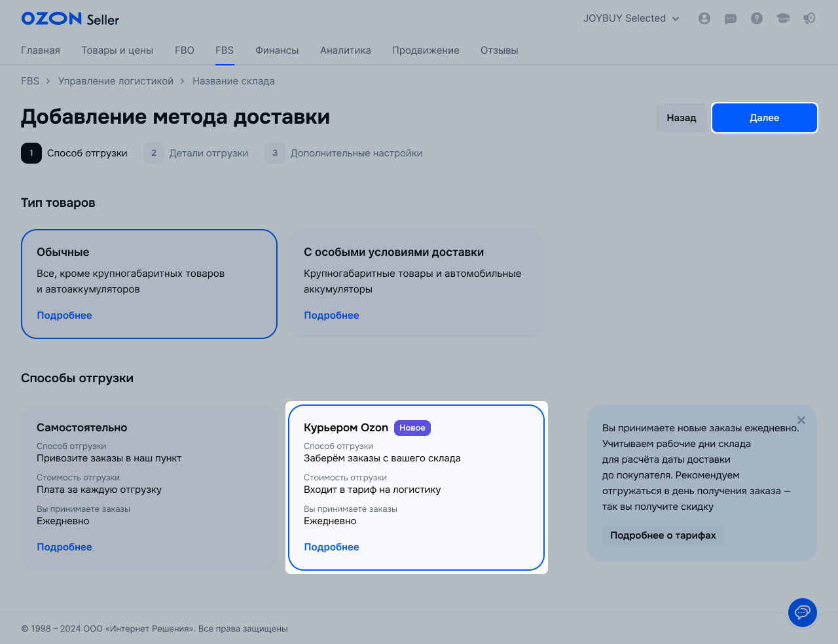Viewport: 838px width, 644px height.
Task: Choose the Самостоятельно shipment method
Action: (x=149, y=487)
